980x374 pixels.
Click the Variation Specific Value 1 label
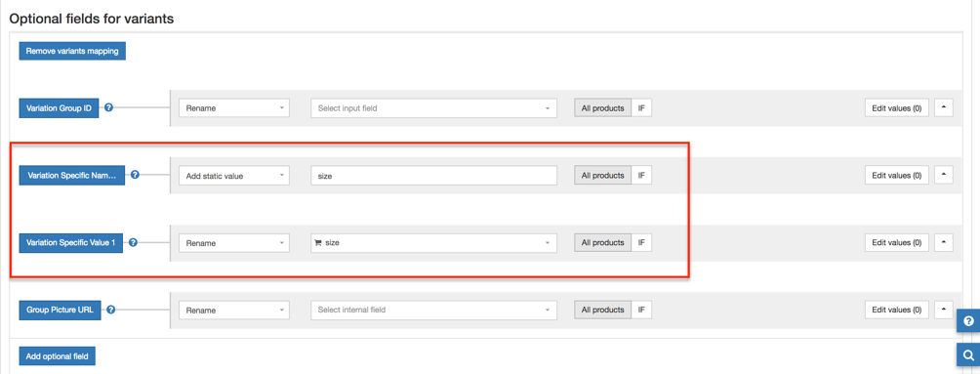click(x=71, y=243)
